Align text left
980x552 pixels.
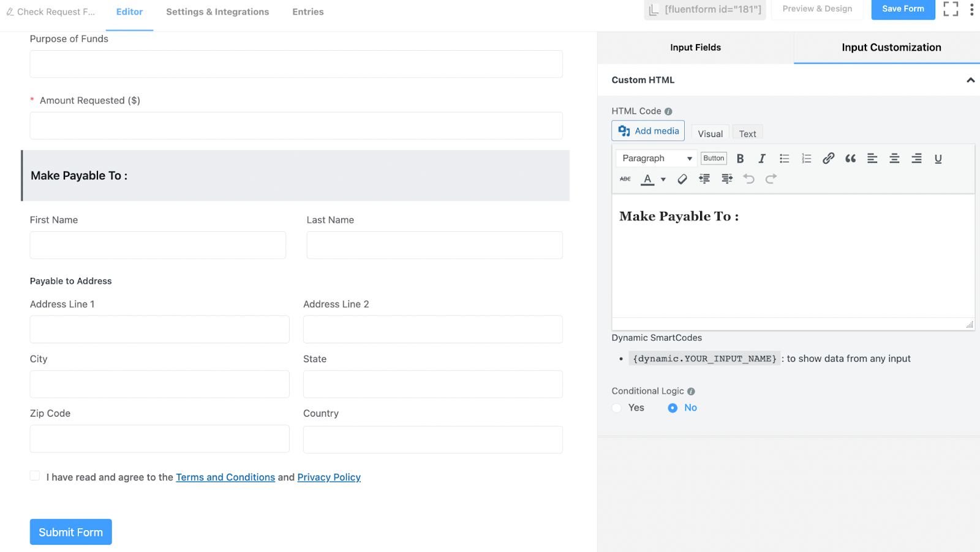click(872, 159)
